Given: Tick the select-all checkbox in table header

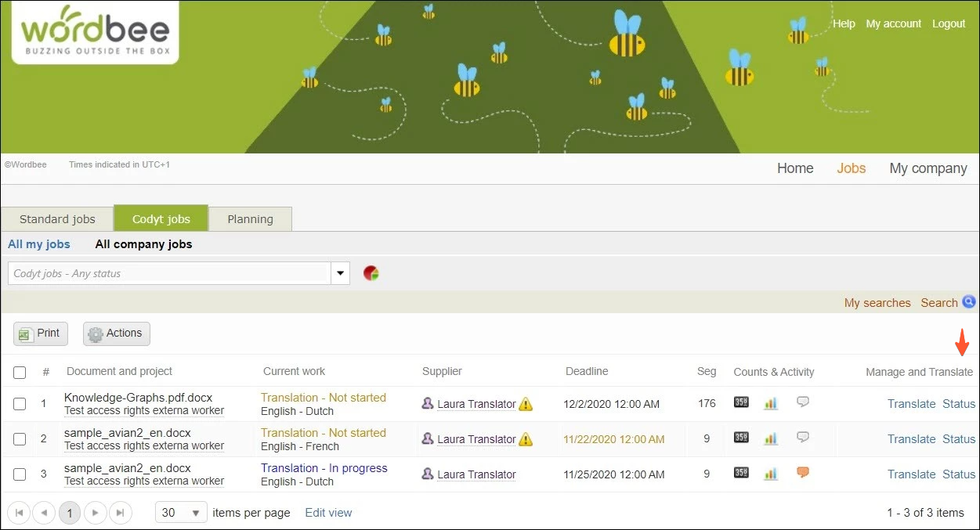Looking at the screenshot, I should (x=20, y=373).
